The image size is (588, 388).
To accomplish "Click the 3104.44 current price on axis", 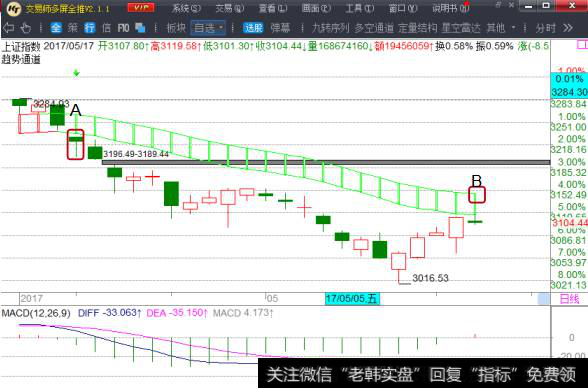I will pyautogui.click(x=570, y=223).
